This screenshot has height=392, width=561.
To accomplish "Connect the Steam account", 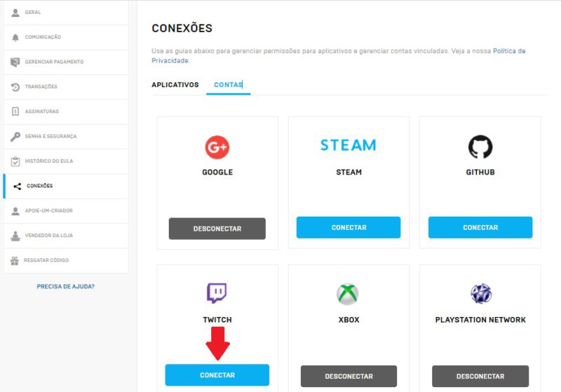I will click(x=349, y=227).
